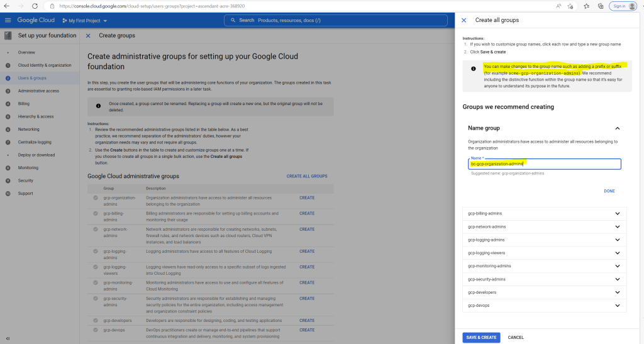
Task: Expand the gcp-devops panel row
Action: pos(544,306)
